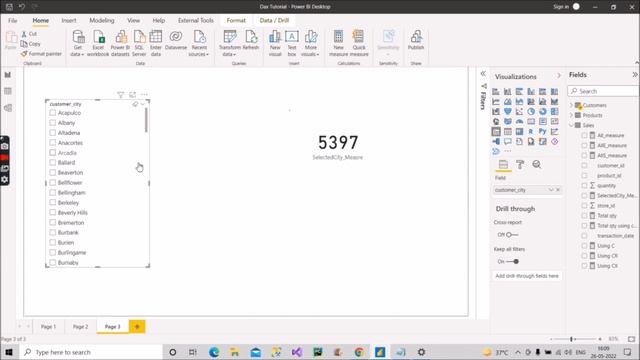Open Enter data tool
Image resolution: width=640 pixels, height=360 pixels.
coord(156,43)
